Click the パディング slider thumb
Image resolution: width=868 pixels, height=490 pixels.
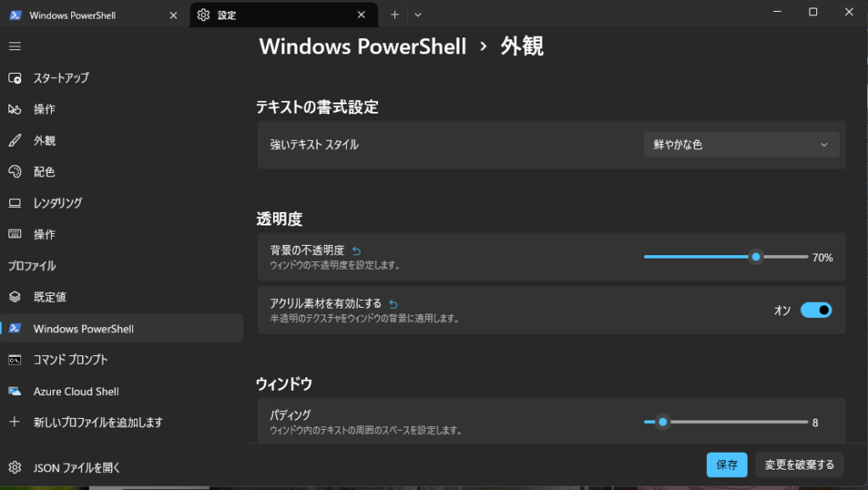[x=663, y=422]
